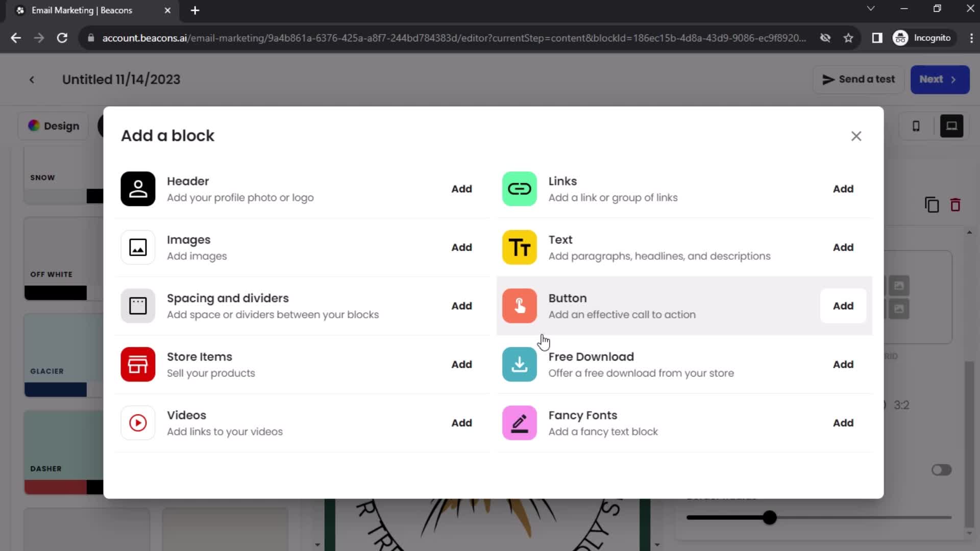Toggle the incognito mode indicator
The width and height of the screenshot is (980, 551).
tap(925, 38)
